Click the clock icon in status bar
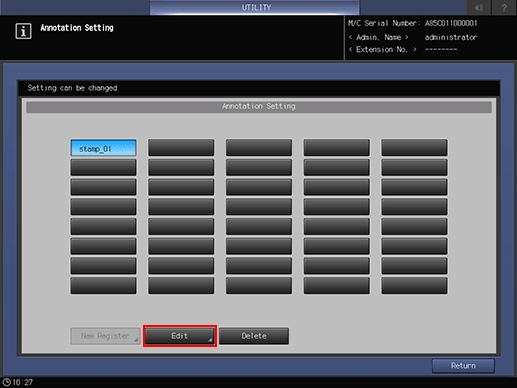Screen dimensions: 517x388 click(6, 382)
